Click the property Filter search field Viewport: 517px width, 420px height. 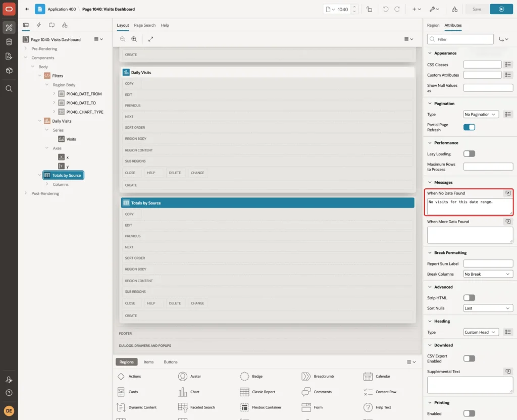click(x=460, y=39)
